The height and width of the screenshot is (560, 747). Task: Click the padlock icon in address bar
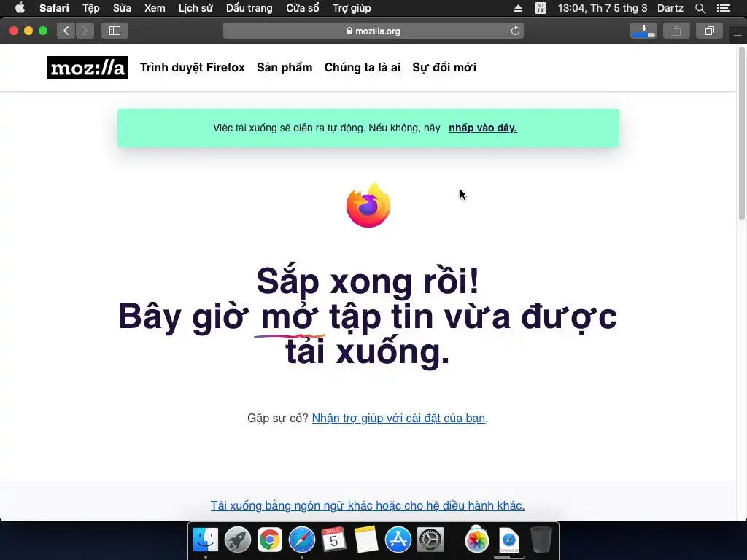click(349, 31)
